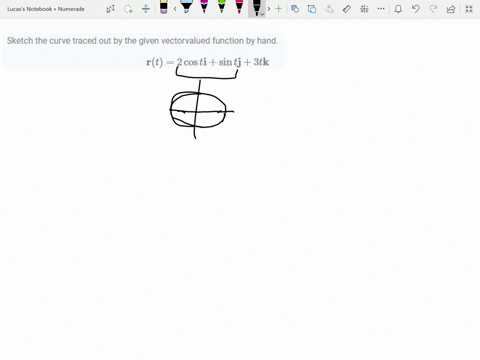
Task: Click the Ink to Text tool
Action: pyautogui.click(x=329, y=9)
